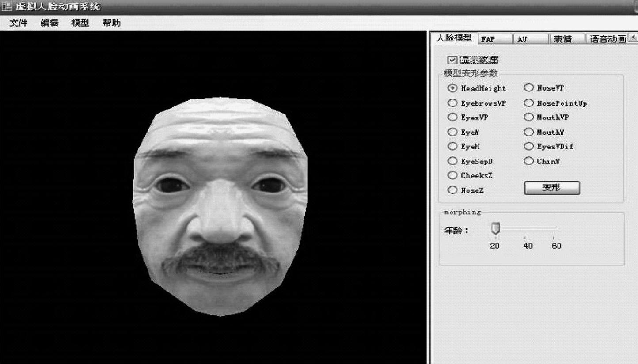Select the CheeksZ radio button
This screenshot has width=638, height=364.
tap(452, 175)
